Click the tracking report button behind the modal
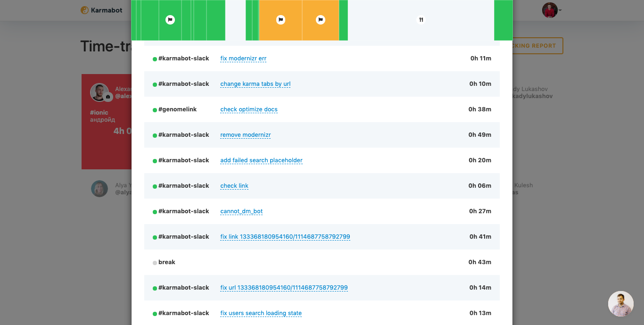This screenshot has width=644, height=325. pos(538,46)
